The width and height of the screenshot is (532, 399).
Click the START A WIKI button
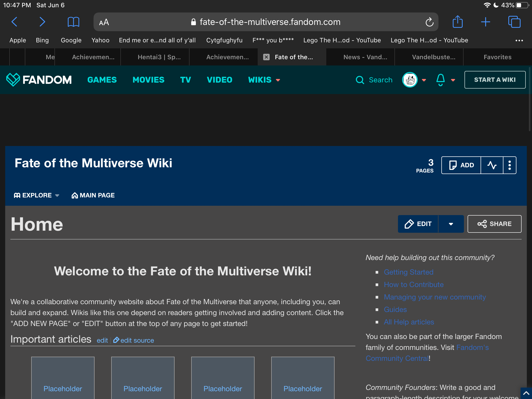tap(495, 80)
